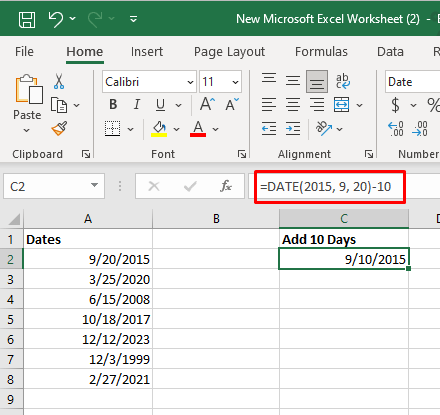The image size is (440, 415).
Task: Expand the Paste options arrow
Action: [x=27, y=130]
